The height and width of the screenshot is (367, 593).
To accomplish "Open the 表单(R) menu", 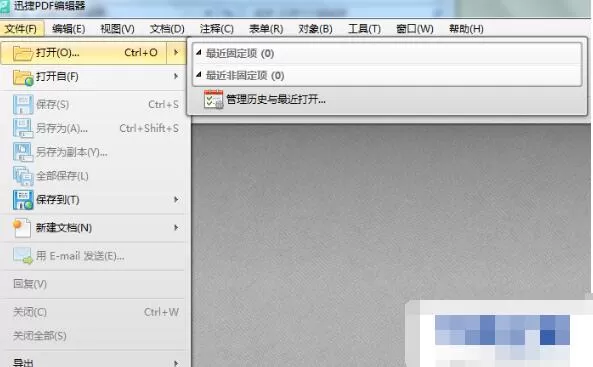I will (x=266, y=29).
